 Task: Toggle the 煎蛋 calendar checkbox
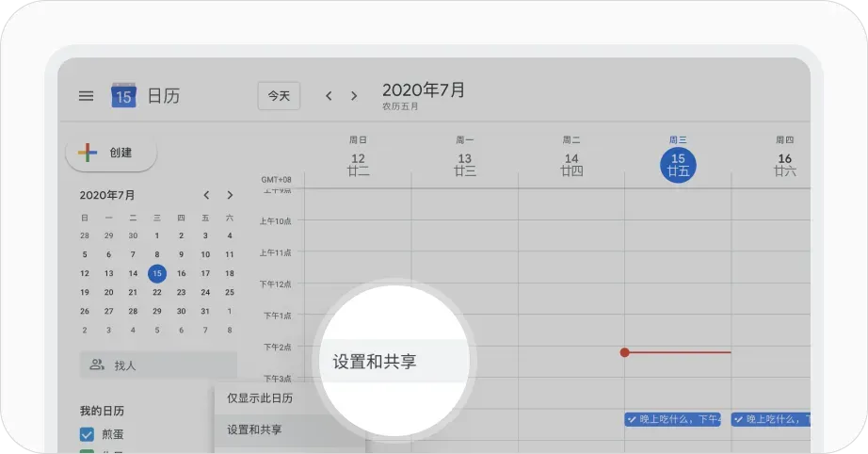pos(88,434)
